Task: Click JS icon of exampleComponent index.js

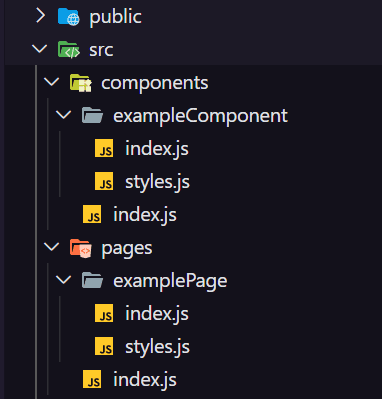Action: tap(104, 148)
